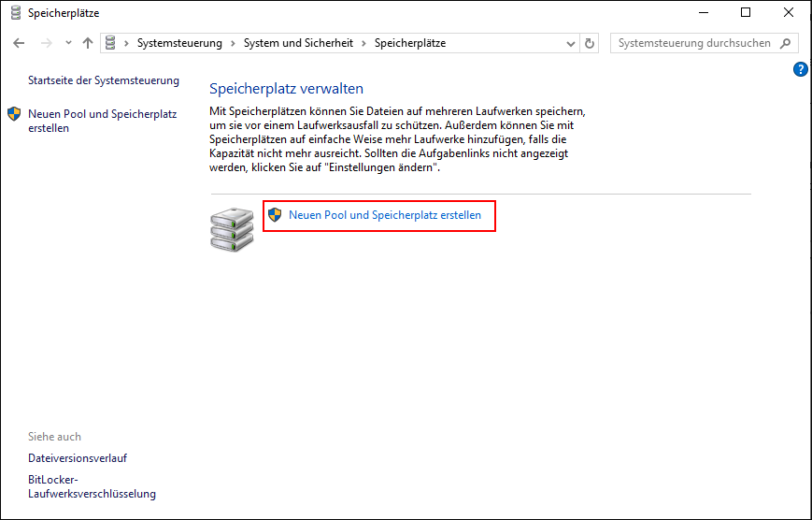This screenshot has height=520, width=812.
Task: Close the Speicherplätze window
Action: click(x=789, y=12)
